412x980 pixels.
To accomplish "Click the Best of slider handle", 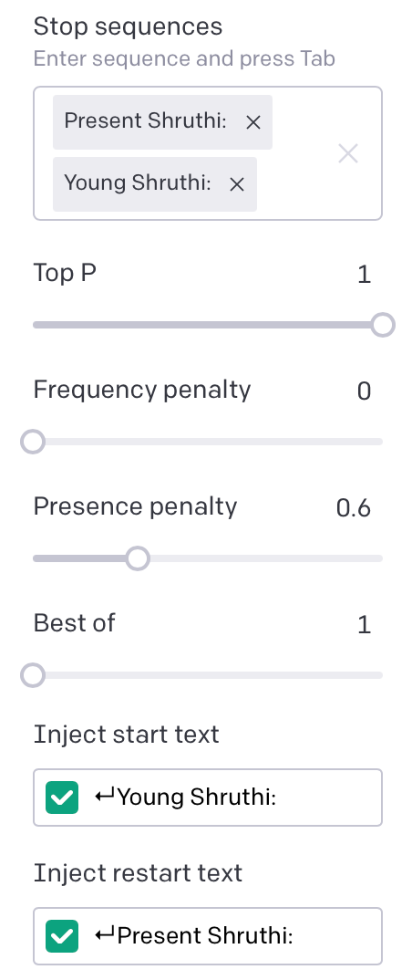I will click(x=33, y=675).
